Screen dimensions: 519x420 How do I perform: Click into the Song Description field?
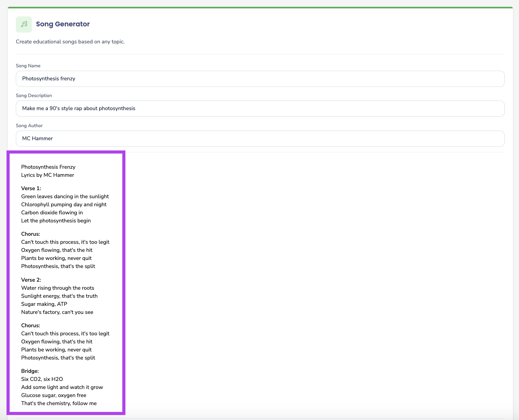pyautogui.click(x=260, y=109)
